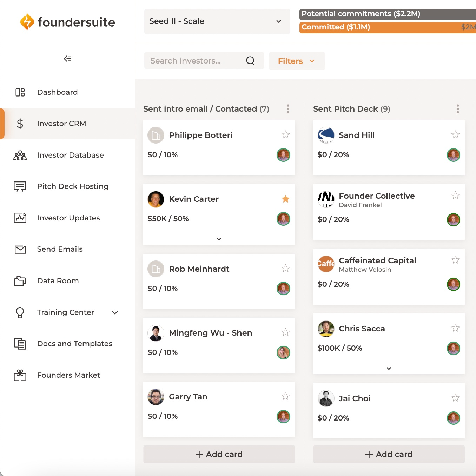476x476 pixels.
Task: Click the Pitch Deck Hosting icon
Action: pyautogui.click(x=20, y=186)
